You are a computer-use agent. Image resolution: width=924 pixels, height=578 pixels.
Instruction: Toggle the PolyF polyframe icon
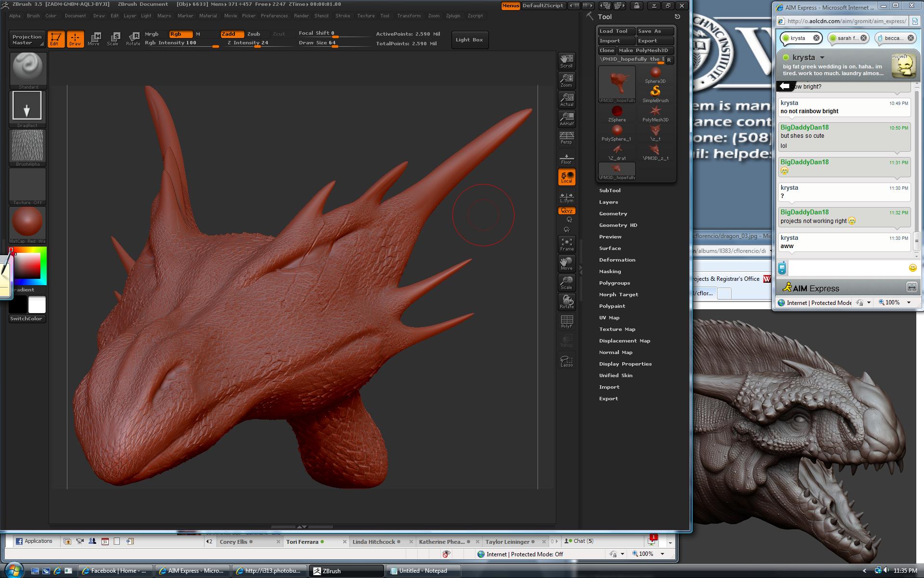(566, 321)
